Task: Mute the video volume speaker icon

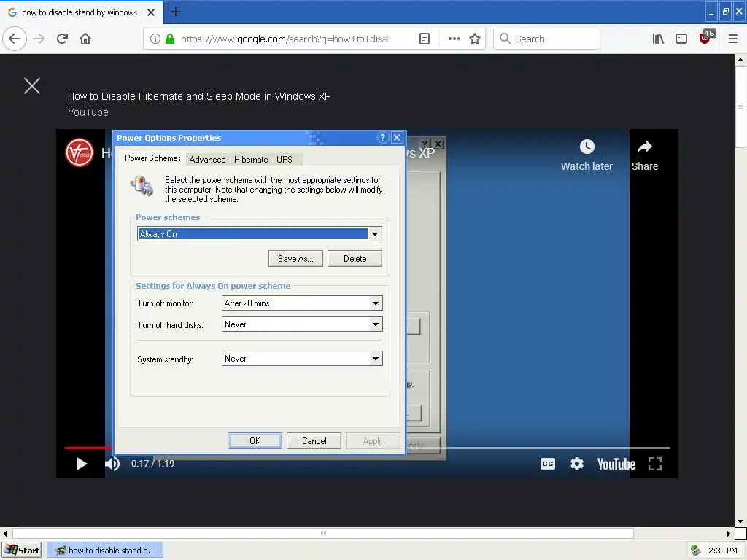Action: pos(112,463)
